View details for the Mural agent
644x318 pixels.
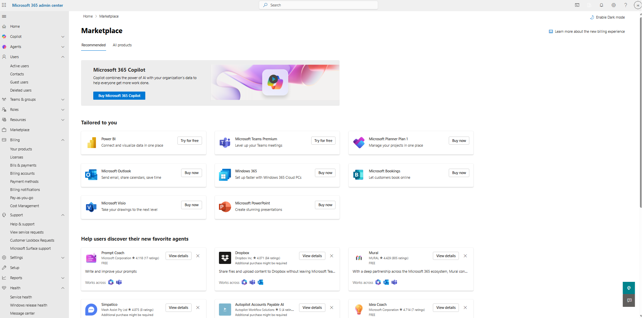coord(446,256)
